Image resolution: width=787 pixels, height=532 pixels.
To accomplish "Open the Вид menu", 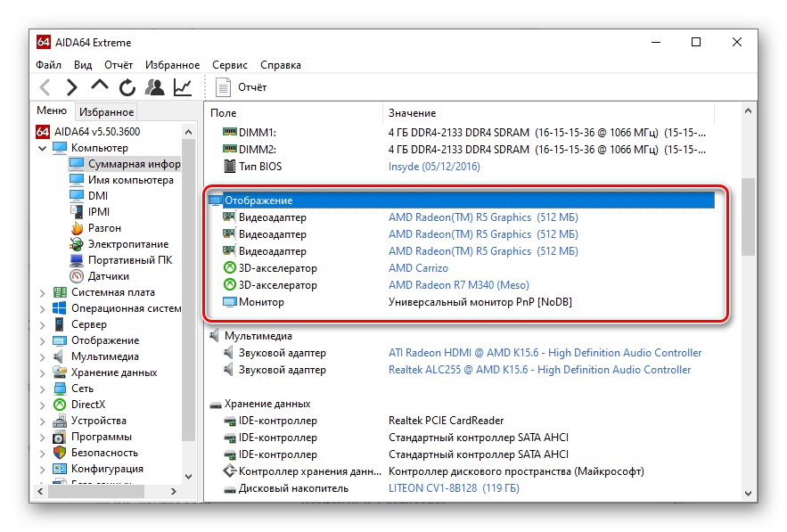I will [83, 65].
